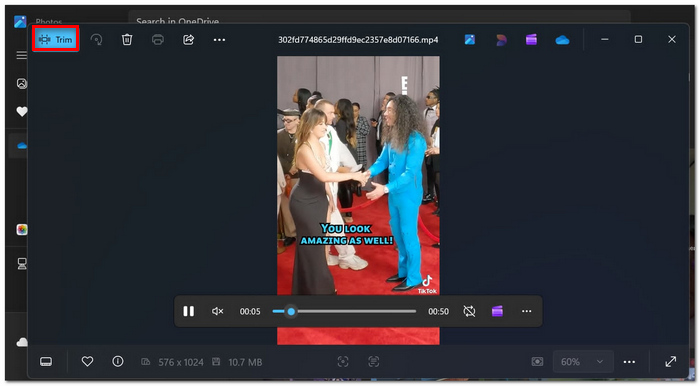Click the 10.7 MB file size
Image resolution: width=700 pixels, height=386 pixels.
point(245,362)
